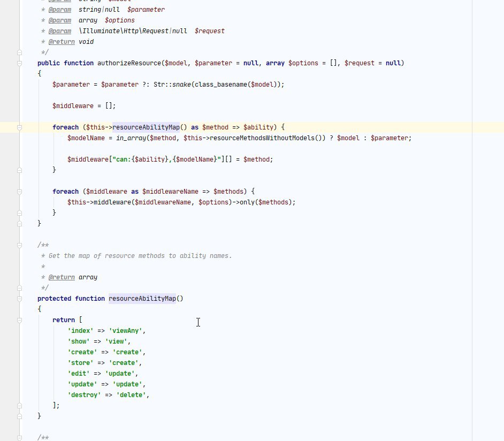Click @param tag on the $options line
The width and height of the screenshot is (504, 441).
coord(60,20)
